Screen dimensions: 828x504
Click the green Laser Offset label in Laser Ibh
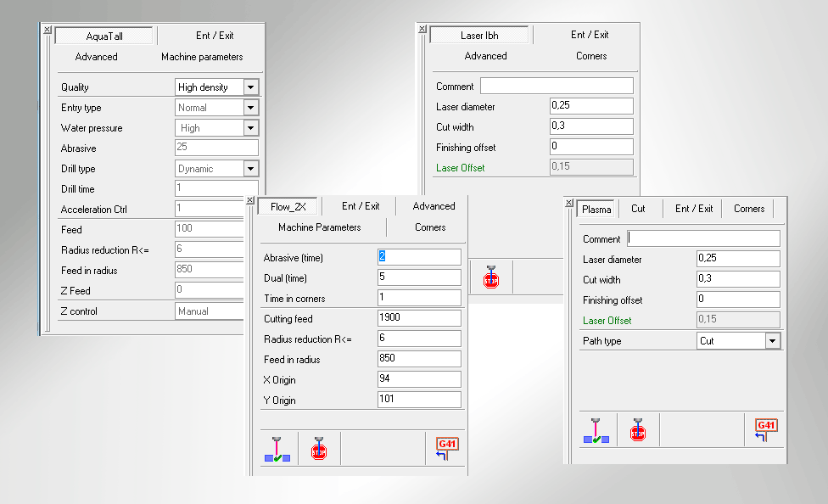point(460,168)
